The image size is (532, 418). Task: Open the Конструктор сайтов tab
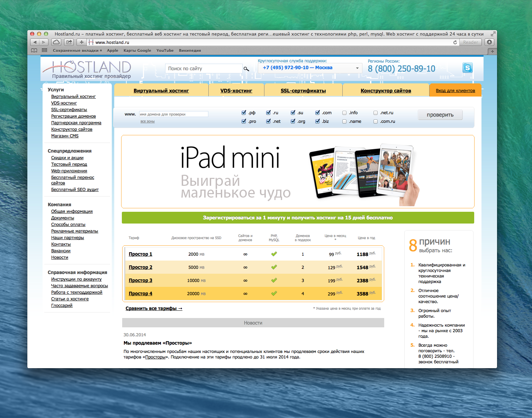(x=386, y=91)
